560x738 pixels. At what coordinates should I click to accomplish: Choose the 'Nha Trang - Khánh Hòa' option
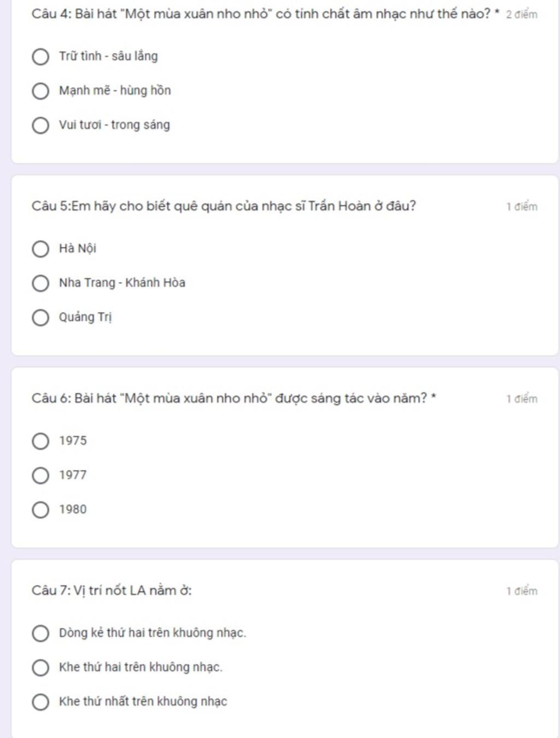(40, 283)
